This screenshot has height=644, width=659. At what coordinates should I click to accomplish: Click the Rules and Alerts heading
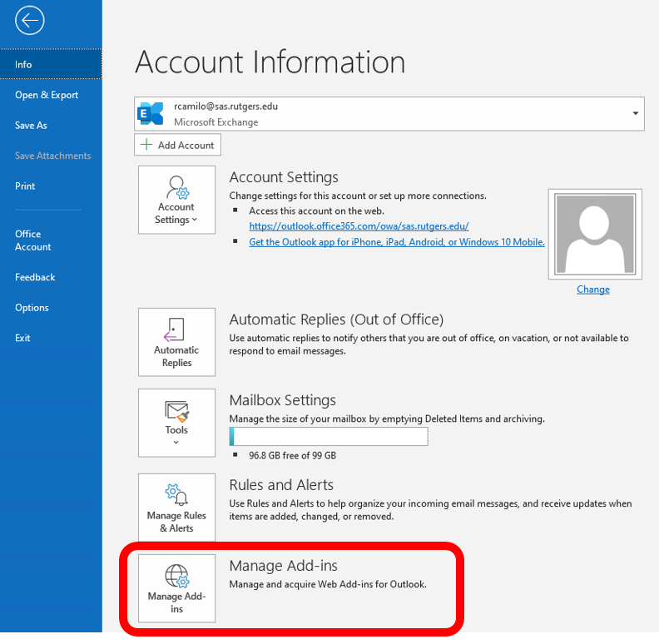coord(281,485)
